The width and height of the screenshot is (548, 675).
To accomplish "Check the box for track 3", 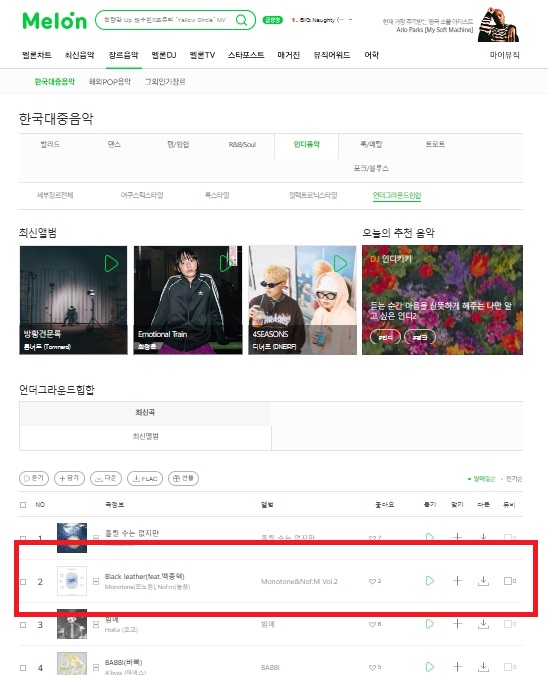I will tap(23, 625).
